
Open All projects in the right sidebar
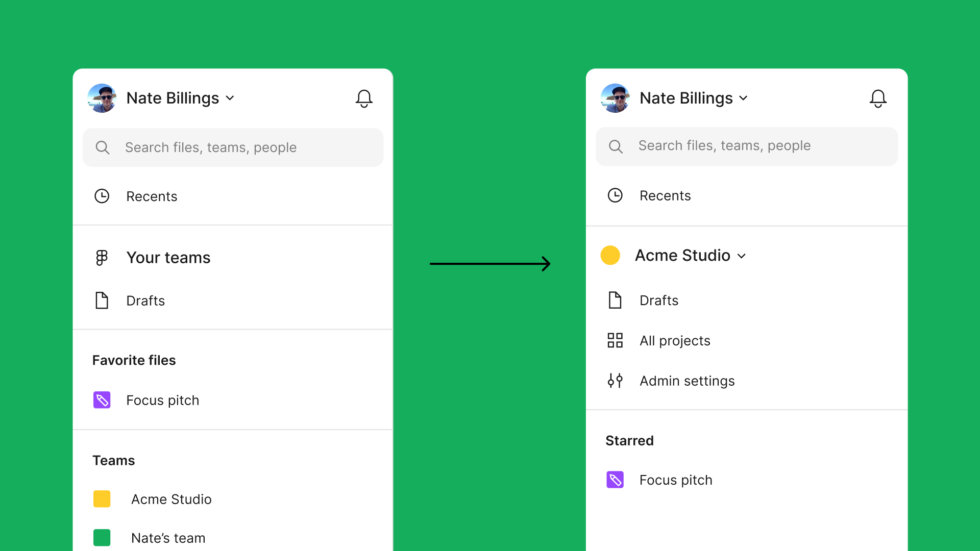point(675,340)
